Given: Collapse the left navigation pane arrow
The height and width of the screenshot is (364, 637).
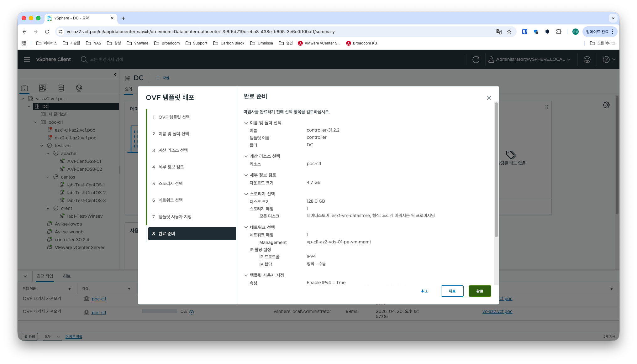Looking at the screenshot, I should click(x=115, y=75).
